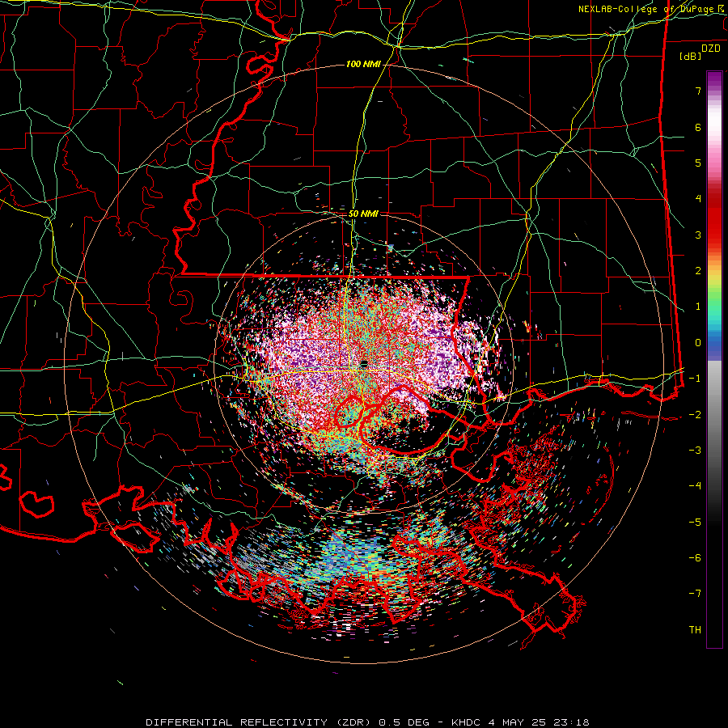Click the 4 MAY 25 date text

point(516,722)
